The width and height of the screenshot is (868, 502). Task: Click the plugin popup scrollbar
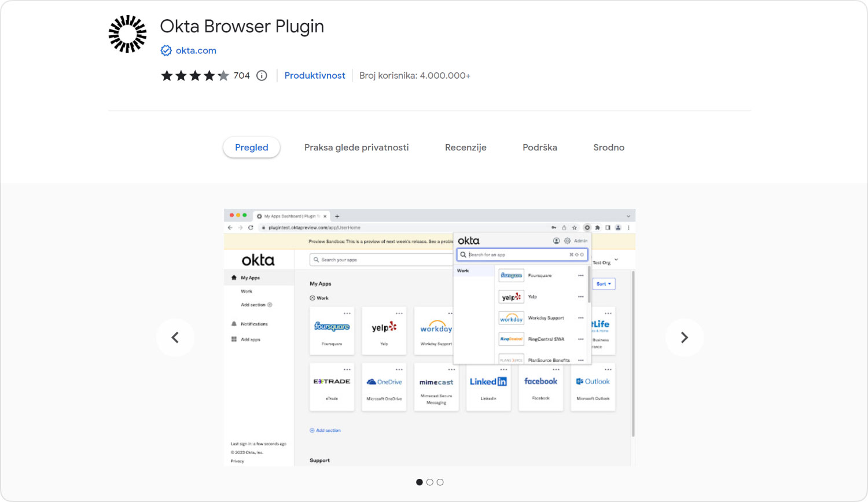(589, 285)
